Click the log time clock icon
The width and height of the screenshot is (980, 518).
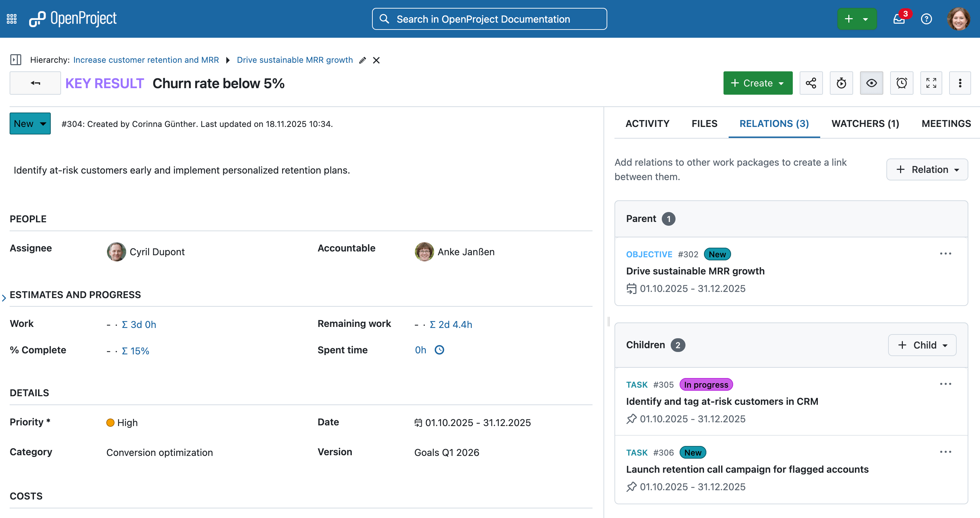click(439, 350)
